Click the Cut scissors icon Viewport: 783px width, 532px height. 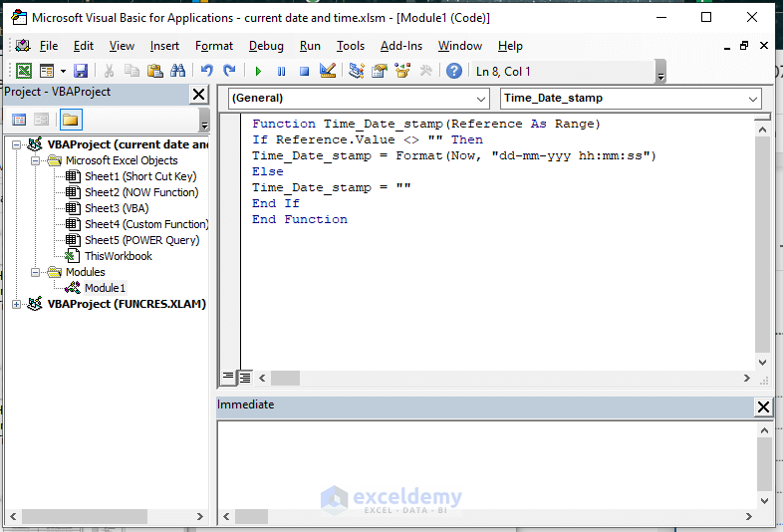(x=109, y=71)
